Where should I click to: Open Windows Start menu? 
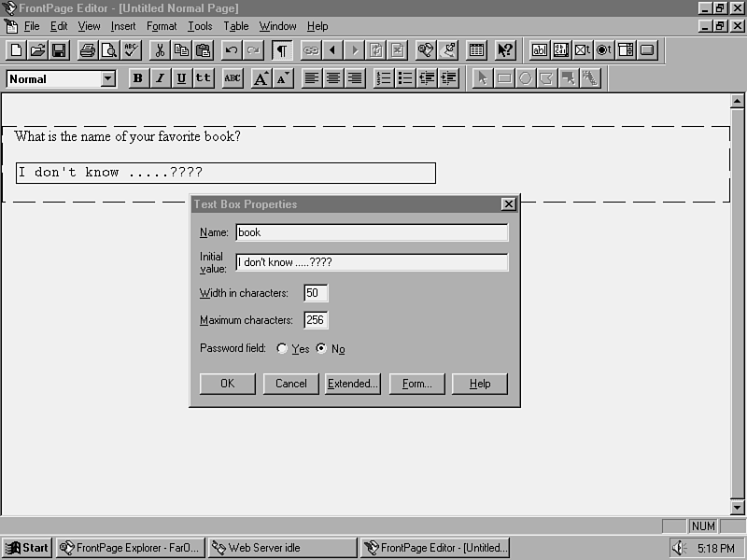27,548
